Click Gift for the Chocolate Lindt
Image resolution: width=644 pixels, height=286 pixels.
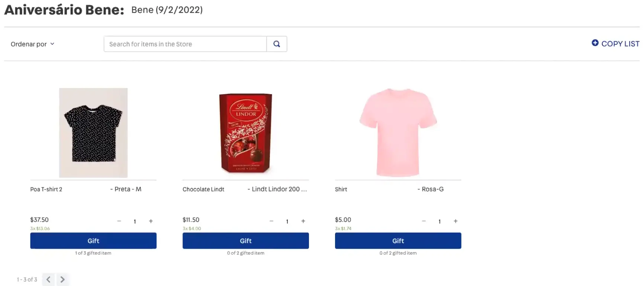pyautogui.click(x=245, y=241)
